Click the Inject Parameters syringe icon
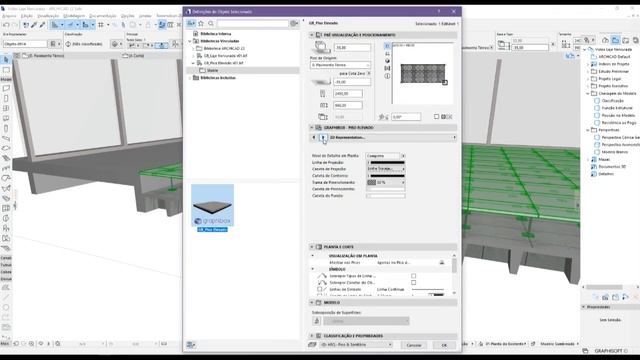The height and width of the screenshot is (360, 640). pyautogui.click(x=42, y=25)
